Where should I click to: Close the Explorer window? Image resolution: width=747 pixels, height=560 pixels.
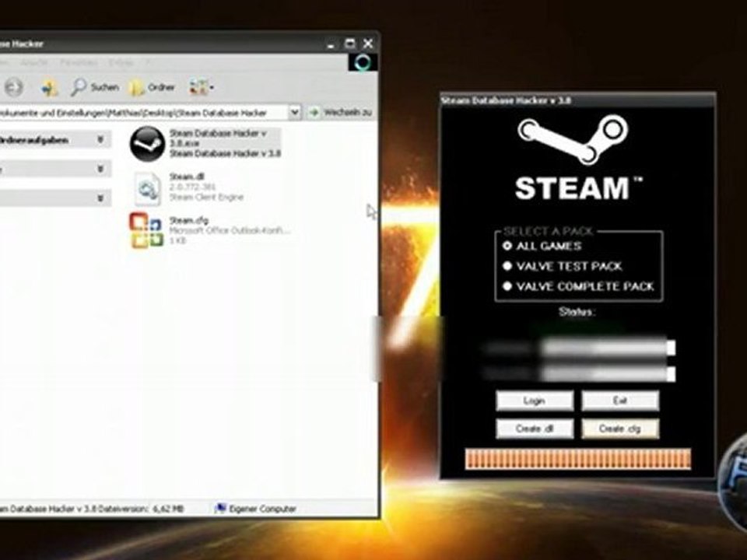tap(368, 44)
